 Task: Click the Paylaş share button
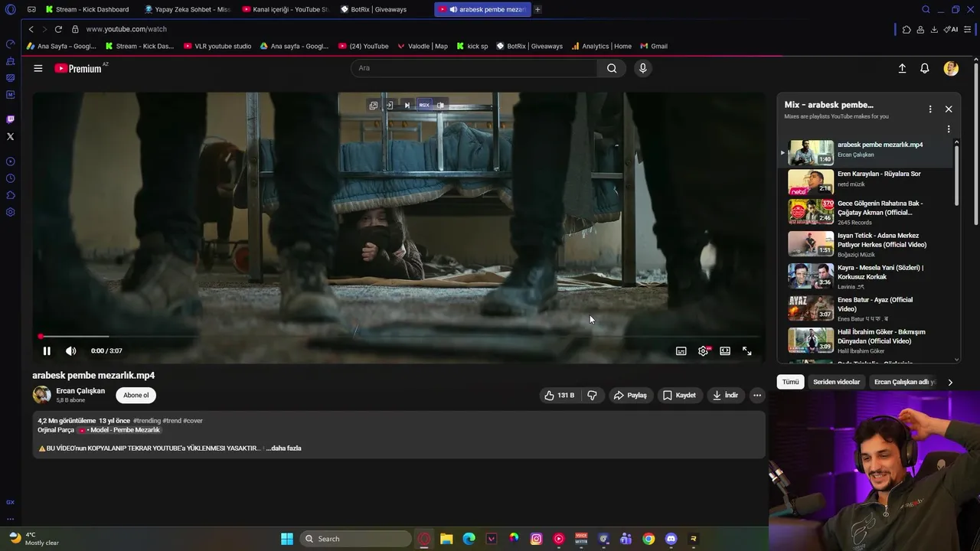click(x=632, y=396)
